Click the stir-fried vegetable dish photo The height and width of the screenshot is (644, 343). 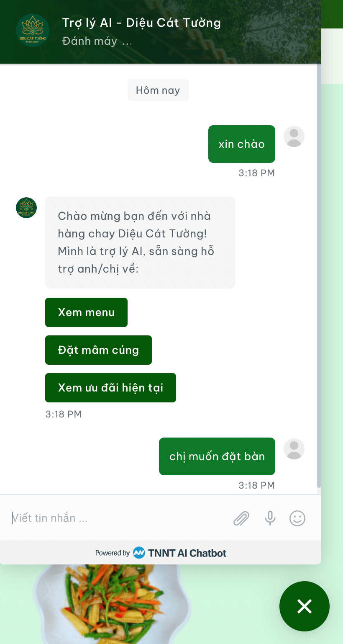113,603
